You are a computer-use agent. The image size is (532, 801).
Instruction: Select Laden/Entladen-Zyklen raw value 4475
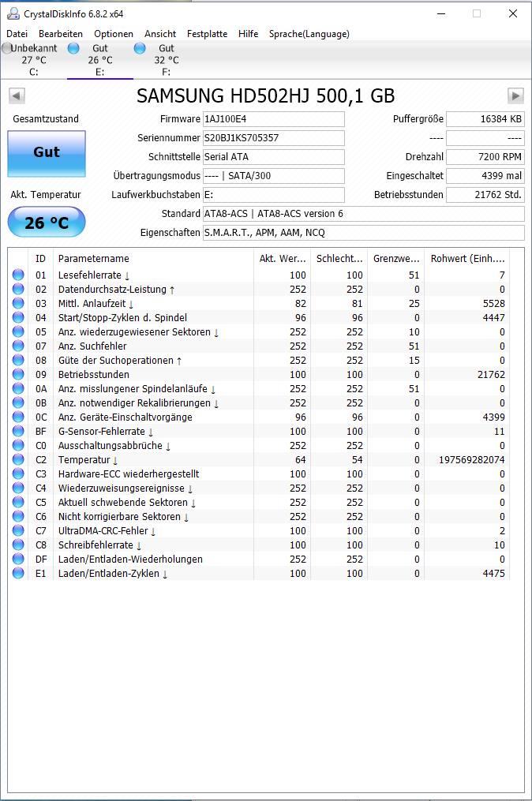click(x=493, y=573)
